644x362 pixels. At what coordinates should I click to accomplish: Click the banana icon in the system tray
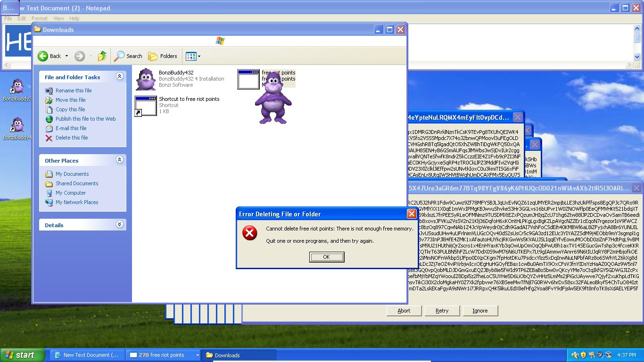tap(575, 355)
